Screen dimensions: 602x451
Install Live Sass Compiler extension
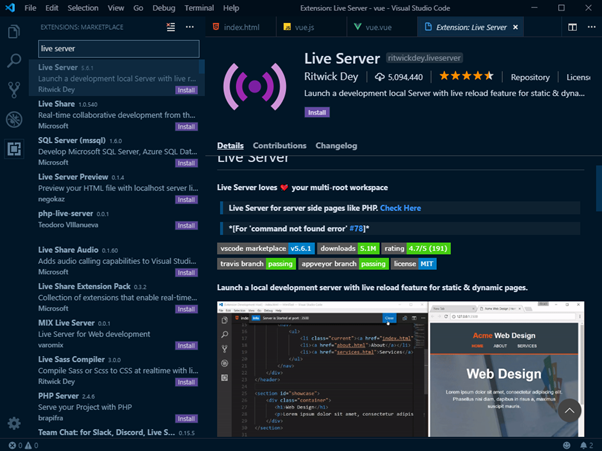pos(186,382)
